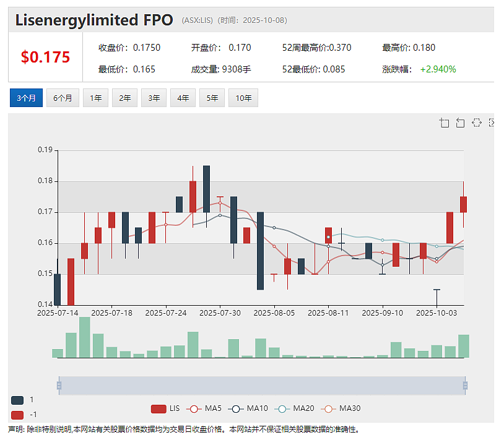This screenshot has height=440, width=504.
Task: Click the 52周最高价 0.370 value
Action: point(340,48)
